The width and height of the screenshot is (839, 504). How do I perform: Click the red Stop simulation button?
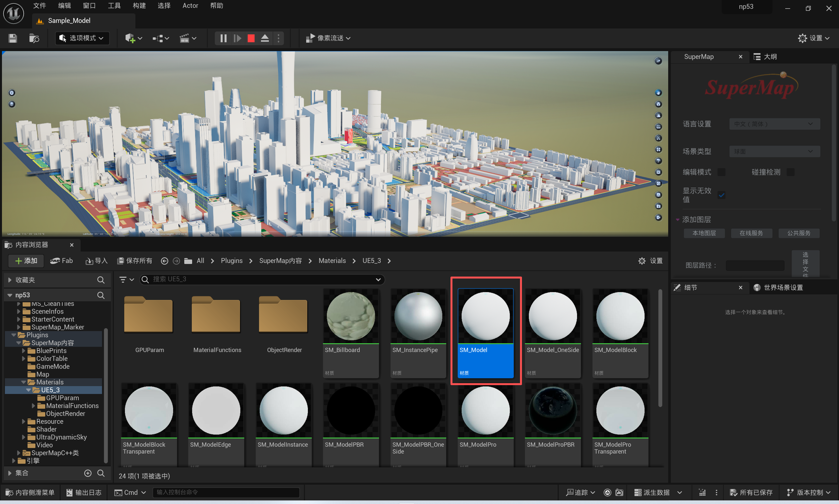[251, 38]
